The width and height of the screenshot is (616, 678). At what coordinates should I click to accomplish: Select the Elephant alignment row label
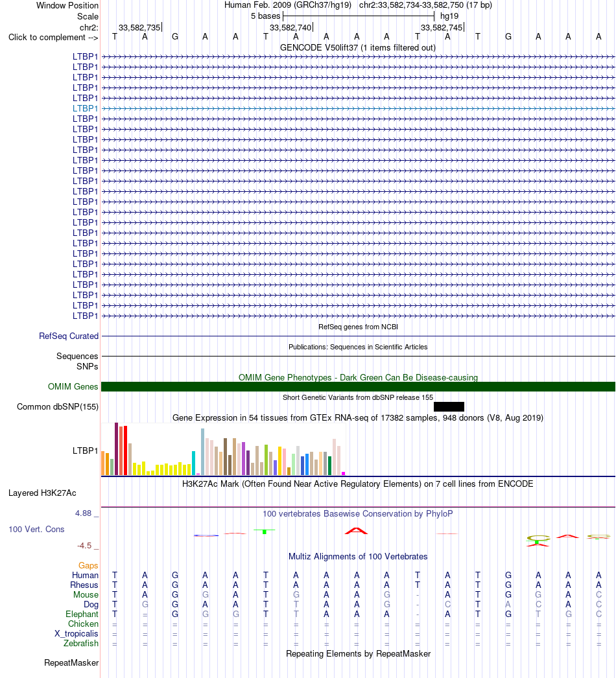(x=82, y=614)
